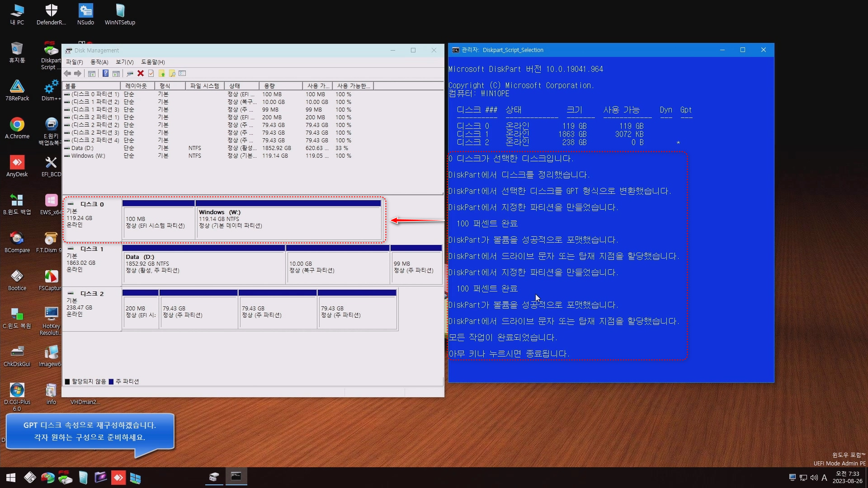This screenshot has width=868, height=488.
Task: Select Windows (W:) partition on Disk 0
Action: (288, 222)
